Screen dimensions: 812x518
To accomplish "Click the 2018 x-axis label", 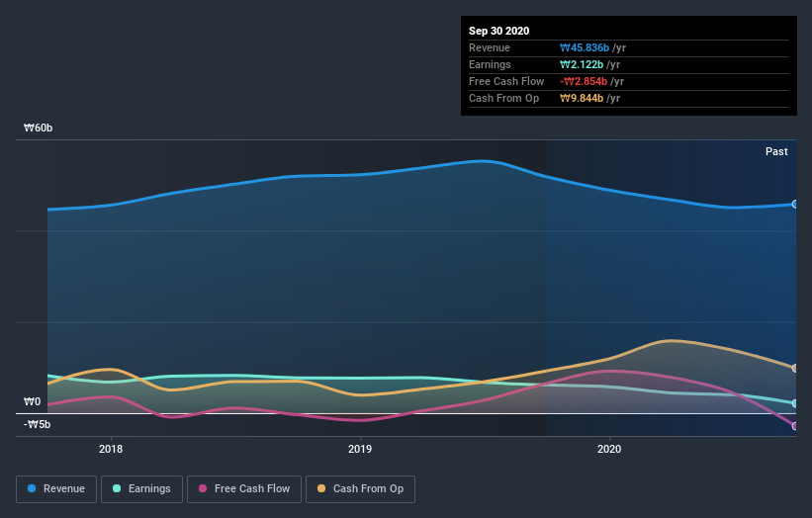I will point(111,449).
